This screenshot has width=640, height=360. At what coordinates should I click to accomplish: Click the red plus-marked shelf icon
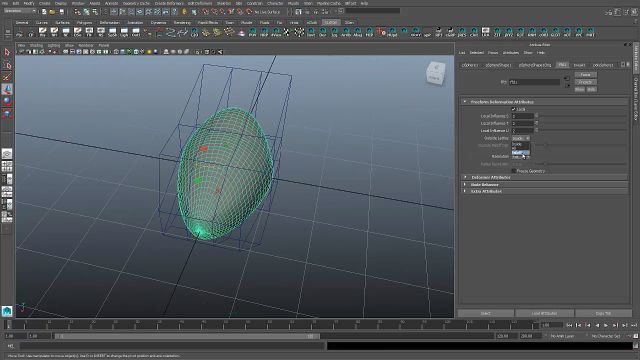point(380,32)
